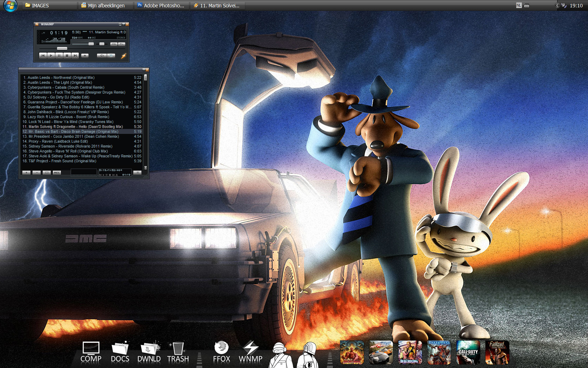
Task: Launch FFOX Firefox dock icon
Action: click(222, 352)
